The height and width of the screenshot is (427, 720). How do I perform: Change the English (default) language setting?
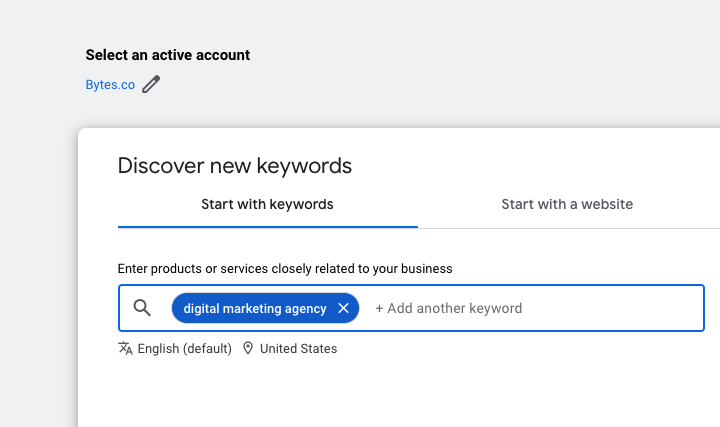pos(185,349)
